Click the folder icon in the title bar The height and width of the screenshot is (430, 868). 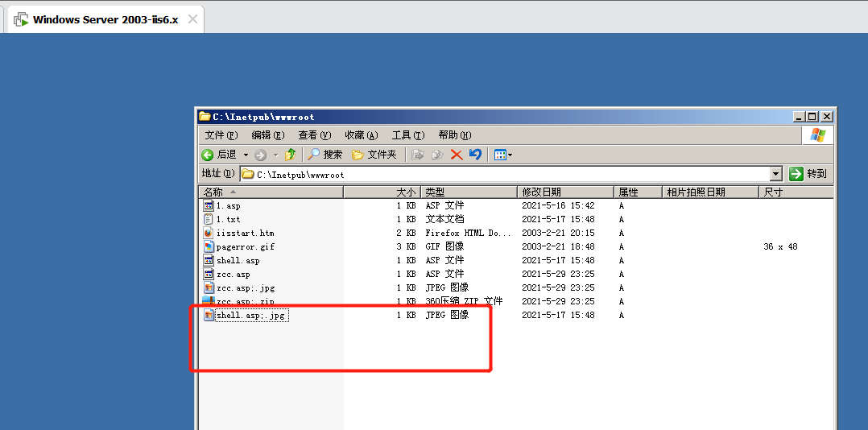click(205, 117)
